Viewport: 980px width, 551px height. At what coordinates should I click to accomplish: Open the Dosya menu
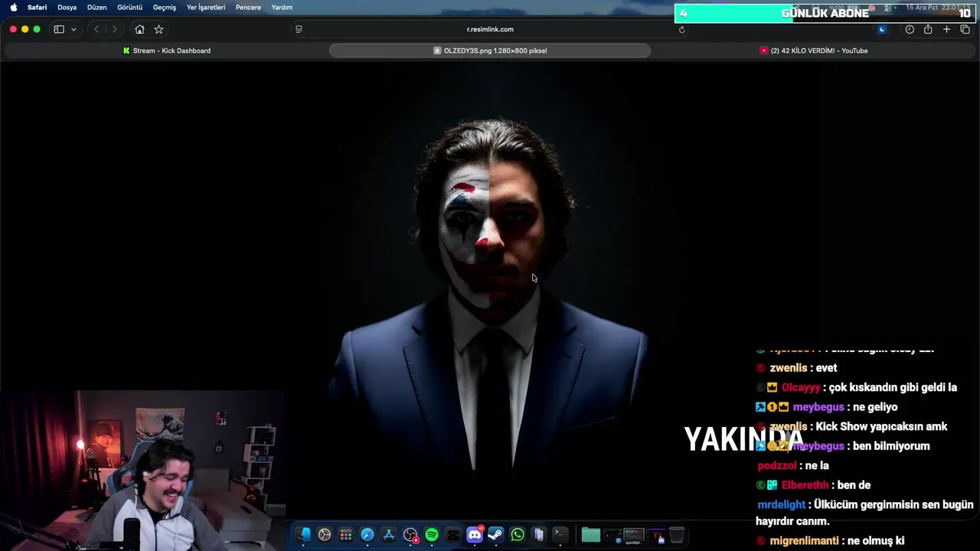67,7
